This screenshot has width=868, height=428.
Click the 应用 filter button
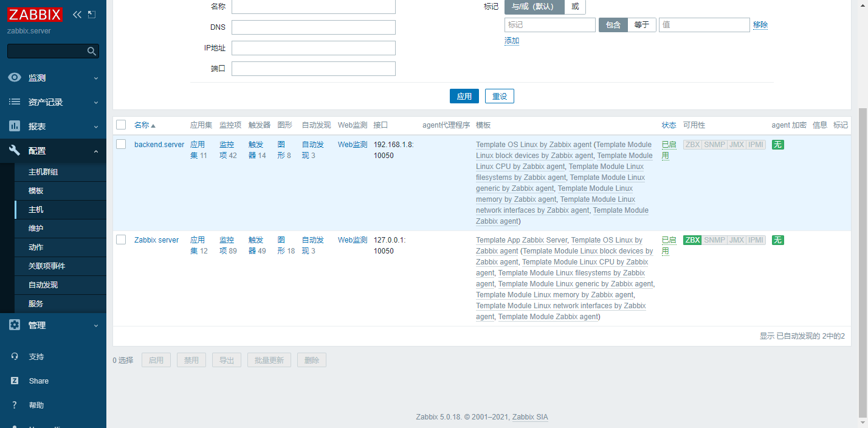[x=464, y=95]
